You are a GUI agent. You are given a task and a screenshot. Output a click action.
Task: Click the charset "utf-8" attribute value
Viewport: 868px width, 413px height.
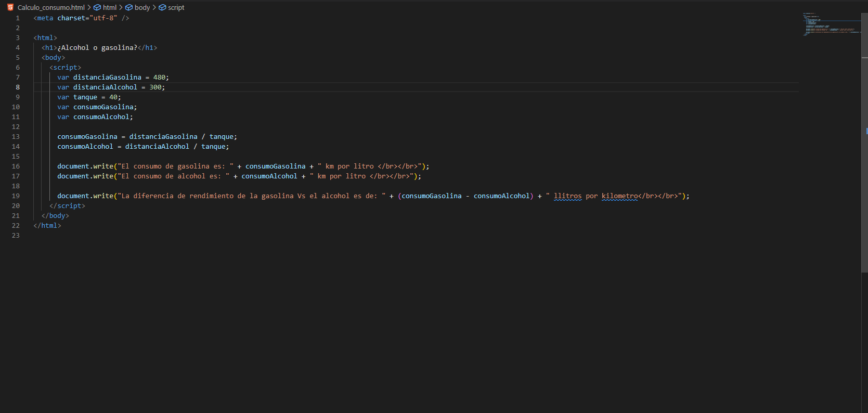point(103,18)
